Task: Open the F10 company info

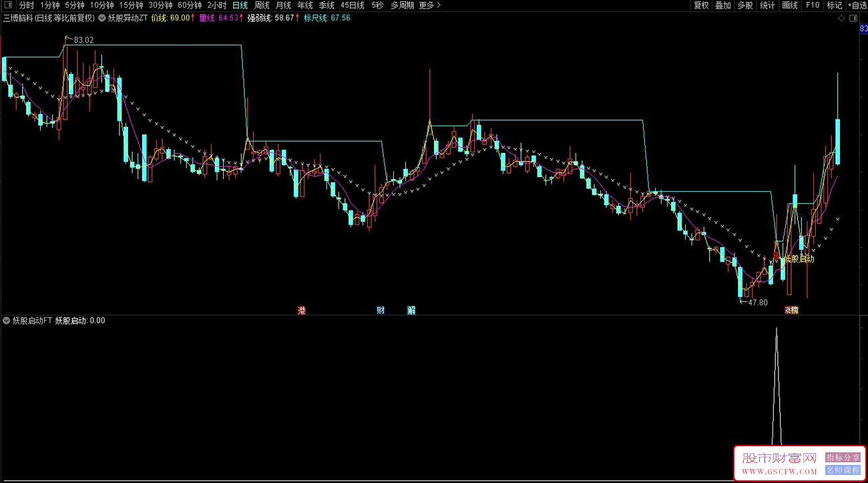Action: 812,5
